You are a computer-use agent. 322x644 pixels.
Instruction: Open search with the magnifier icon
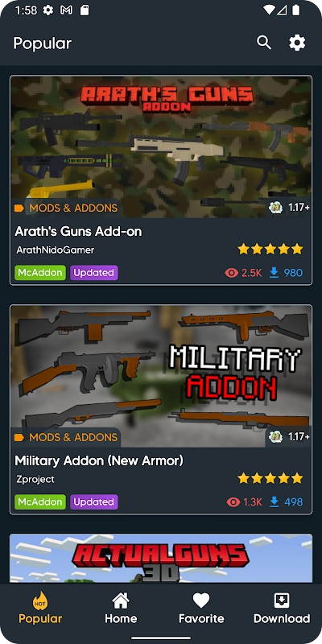[x=264, y=43]
